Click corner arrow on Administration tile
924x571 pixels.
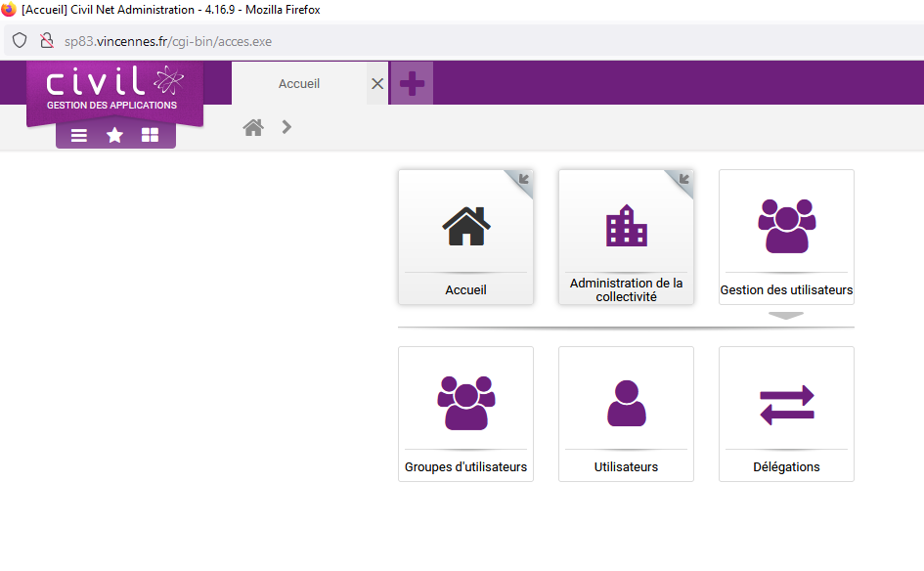[x=683, y=179]
